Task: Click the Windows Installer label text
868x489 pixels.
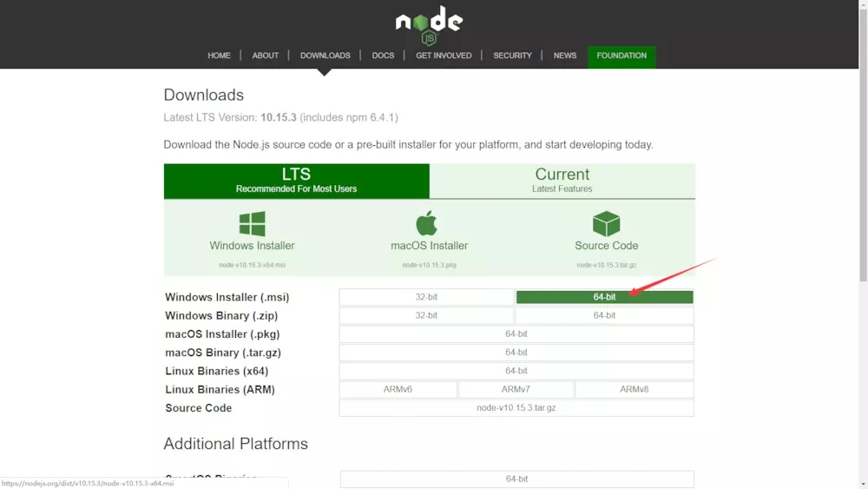Action: [252, 245]
